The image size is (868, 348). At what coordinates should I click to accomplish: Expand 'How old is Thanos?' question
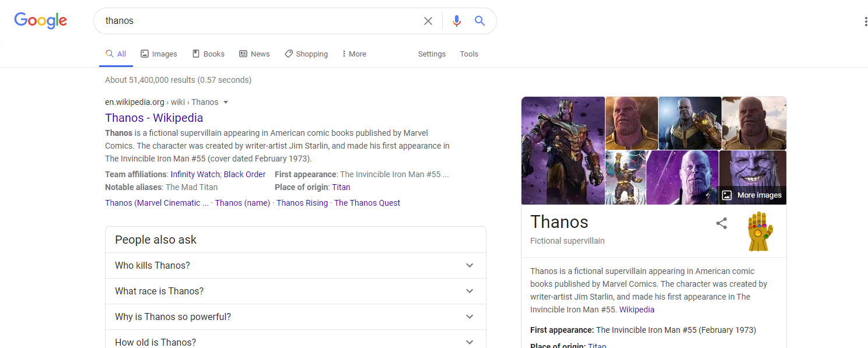point(295,339)
